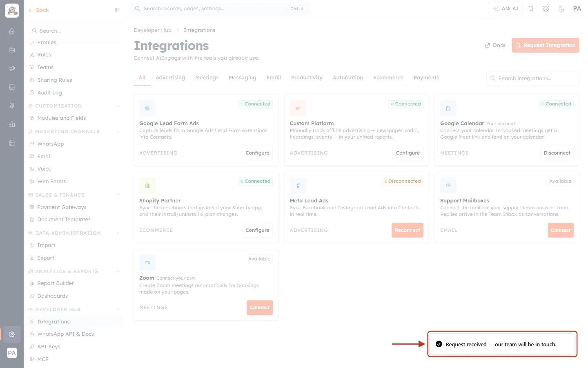Open the home icon in the left rail

[x=12, y=31]
